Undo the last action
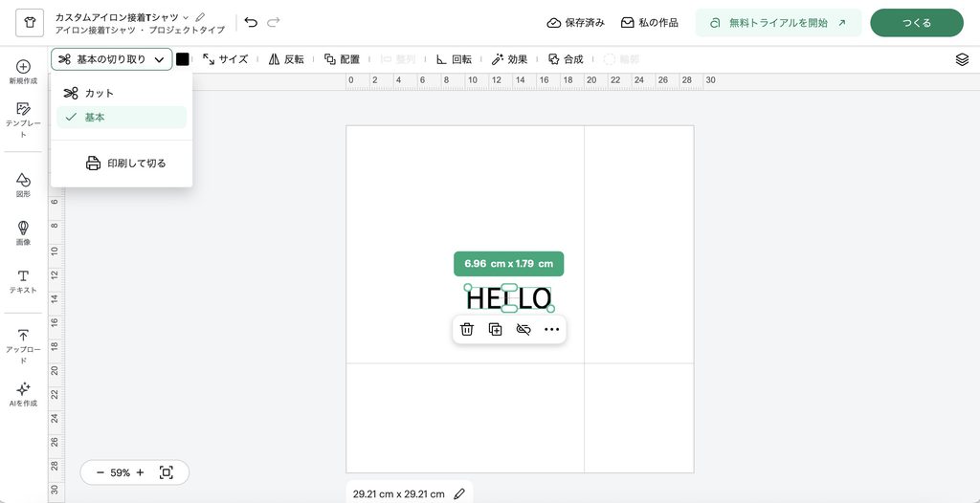The height and width of the screenshot is (503, 980). 251,23
